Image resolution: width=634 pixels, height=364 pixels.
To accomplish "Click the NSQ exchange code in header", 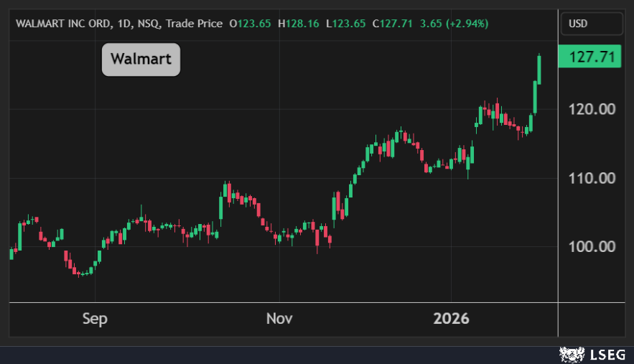I will pos(149,24).
